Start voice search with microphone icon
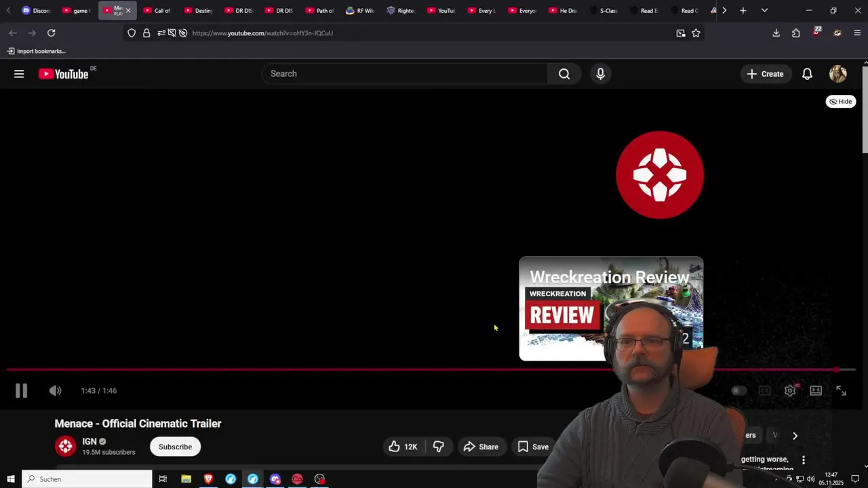Viewport: 868px width, 488px height. tap(600, 74)
